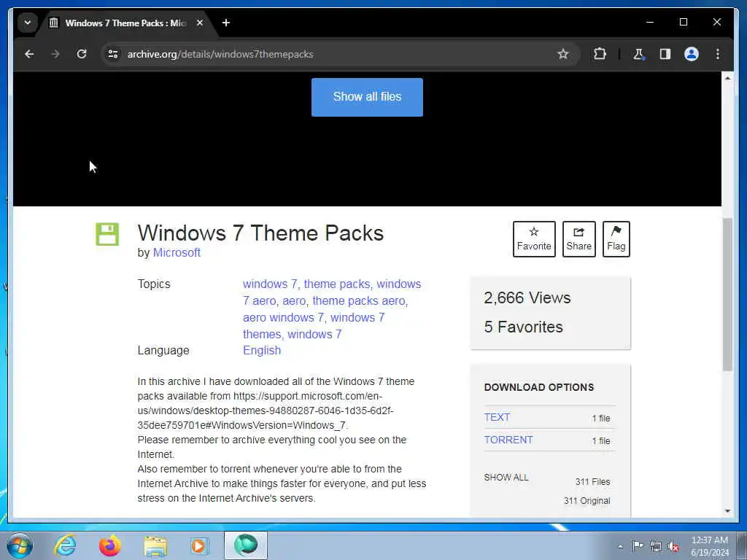This screenshot has width=747, height=560.
Task: Click the '2,666 Views' text
Action: (527, 298)
